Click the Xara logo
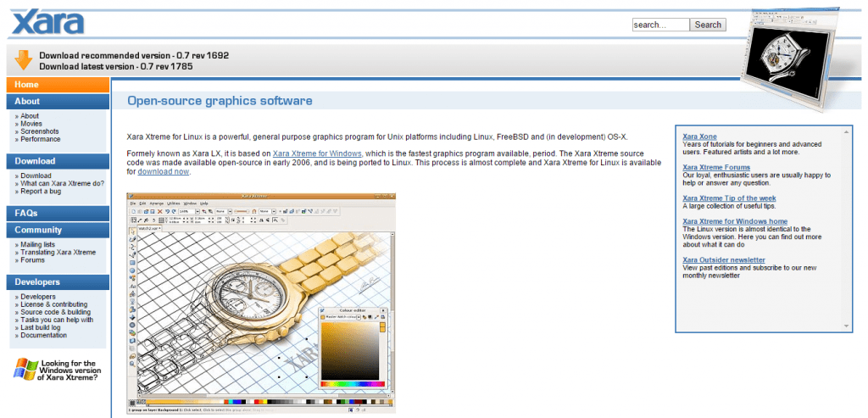Viewport: 868px width, 418px height. [48, 23]
